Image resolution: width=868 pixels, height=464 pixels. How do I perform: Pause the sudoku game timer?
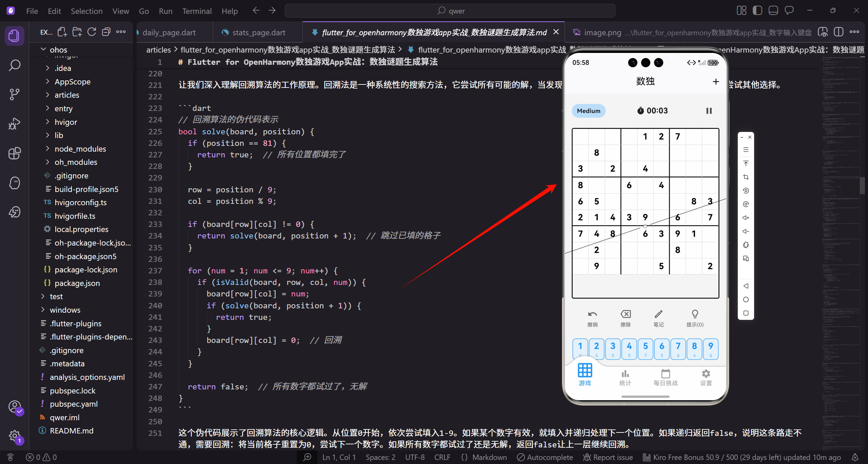pos(709,111)
